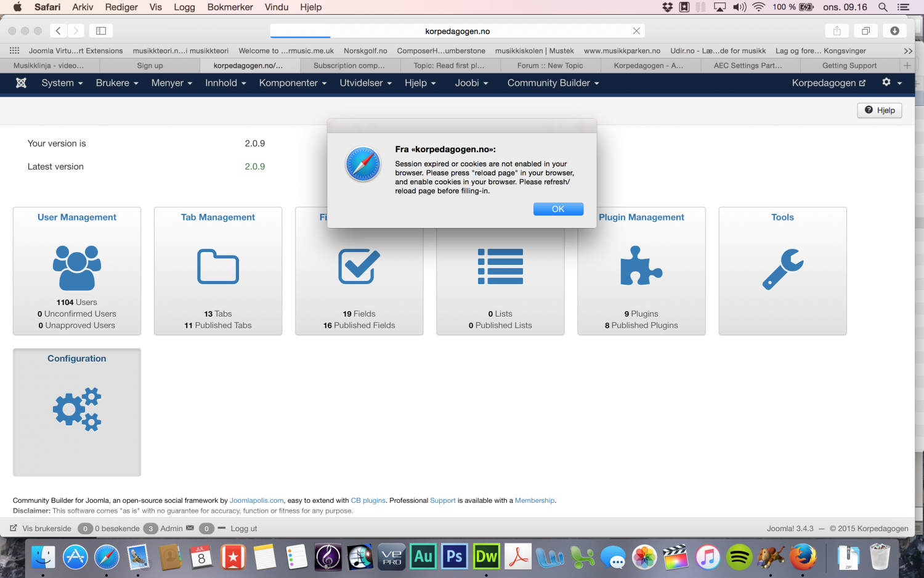Click the Tab Management card title

218,217
